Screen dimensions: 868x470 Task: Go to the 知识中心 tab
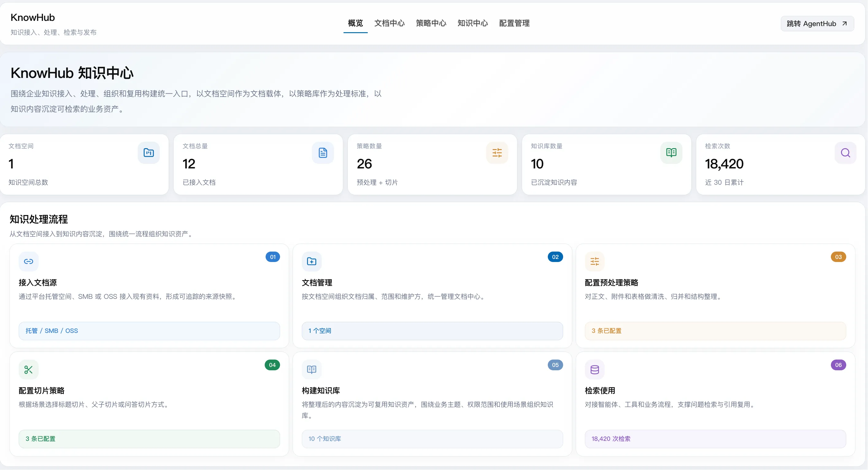pyautogui.click(x=473, y=23)
